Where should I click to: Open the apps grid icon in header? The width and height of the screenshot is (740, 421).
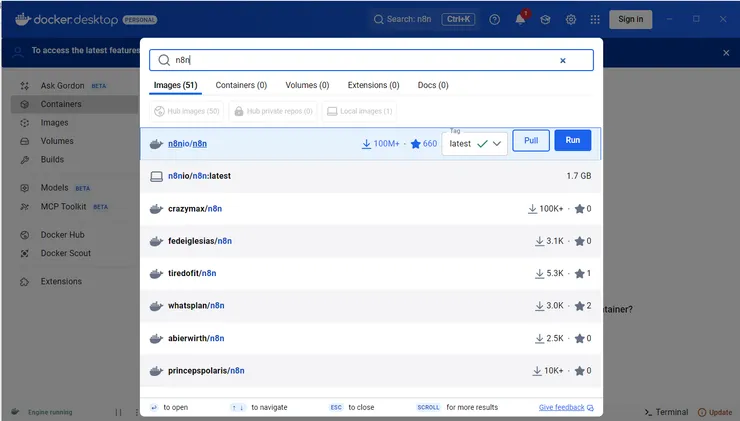click(595, 19)
